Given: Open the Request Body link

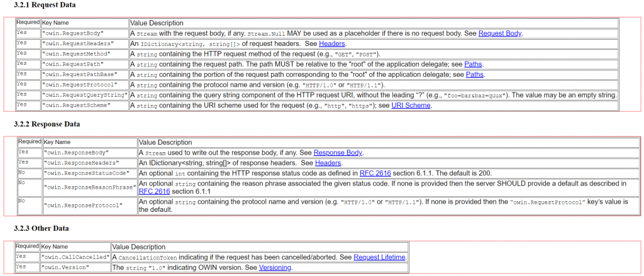Looking at the screenshot, I should [x=500, y=34].
